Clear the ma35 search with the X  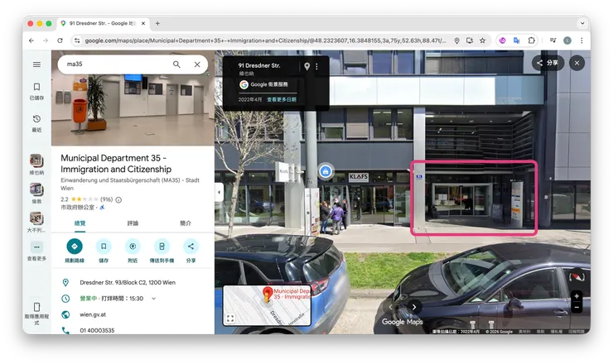pos(197,65)
